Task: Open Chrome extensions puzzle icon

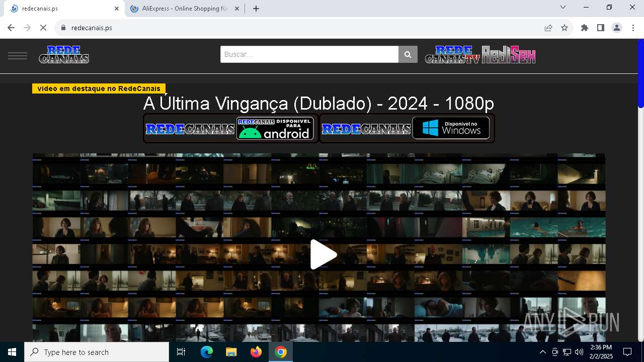Action: pos(585,28)
